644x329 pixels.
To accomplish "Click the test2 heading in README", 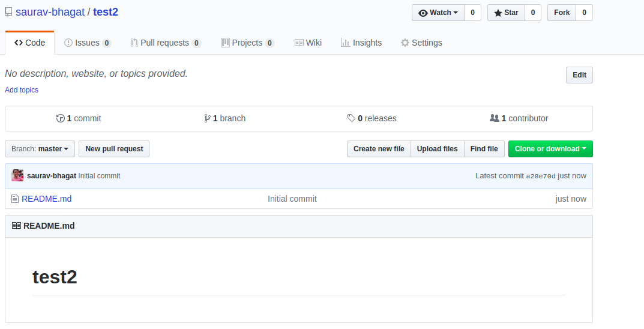I will point(55,277).
